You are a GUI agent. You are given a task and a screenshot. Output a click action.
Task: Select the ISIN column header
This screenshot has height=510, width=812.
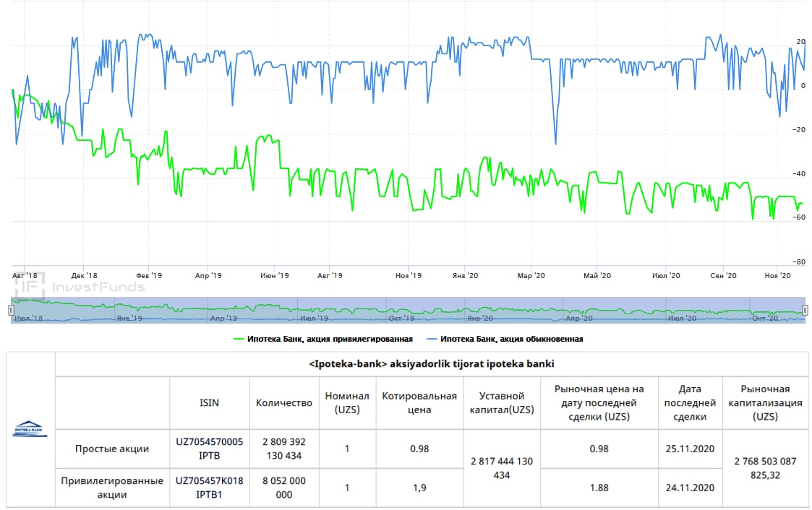[x=209, y=403]
